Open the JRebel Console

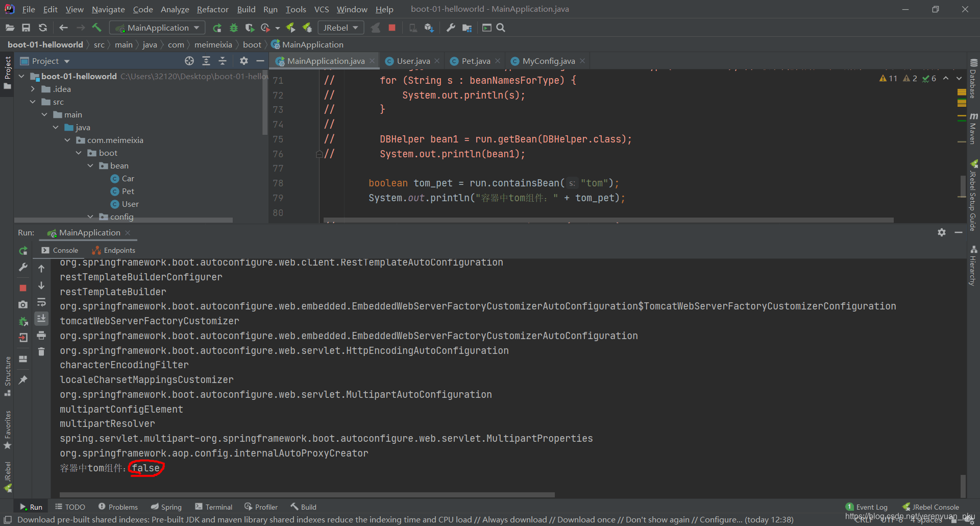click(931, 507)
